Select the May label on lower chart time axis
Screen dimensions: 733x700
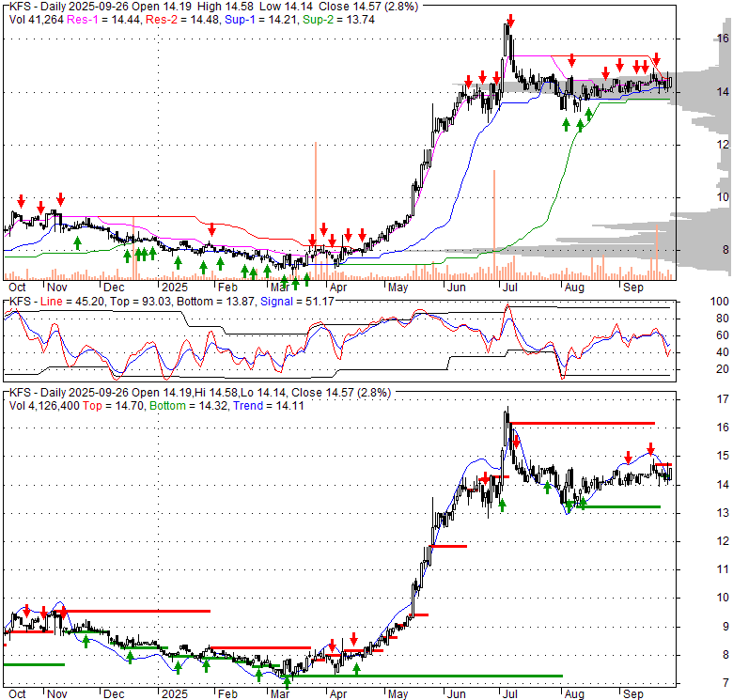point(398,694)
